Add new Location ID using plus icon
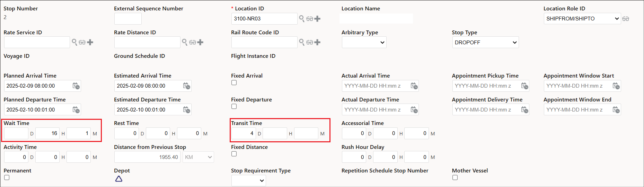The height and width of the screenshot is (187, 644). [317, 19]
